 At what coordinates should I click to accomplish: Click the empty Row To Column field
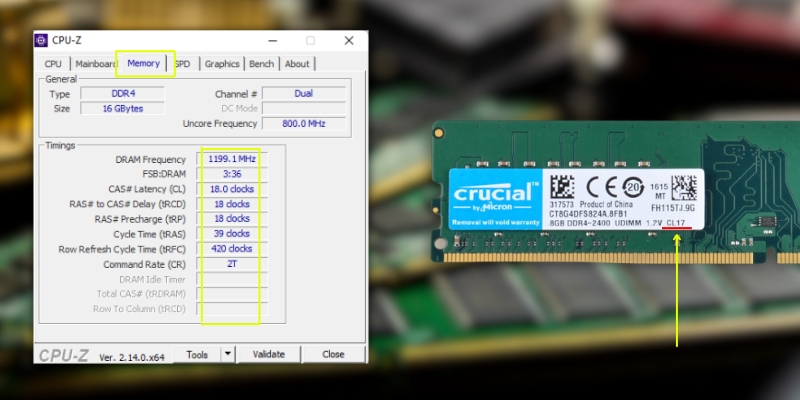(232, 309)
